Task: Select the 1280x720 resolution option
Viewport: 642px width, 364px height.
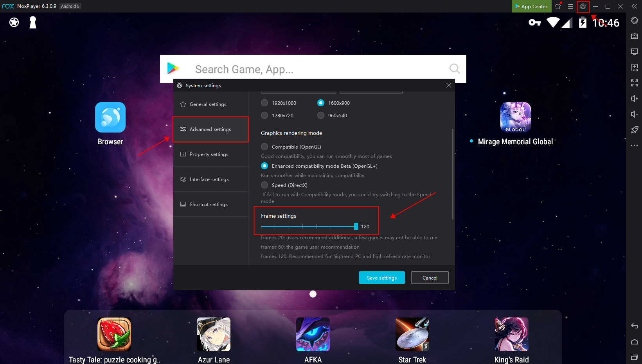Action: coord(265,115)
